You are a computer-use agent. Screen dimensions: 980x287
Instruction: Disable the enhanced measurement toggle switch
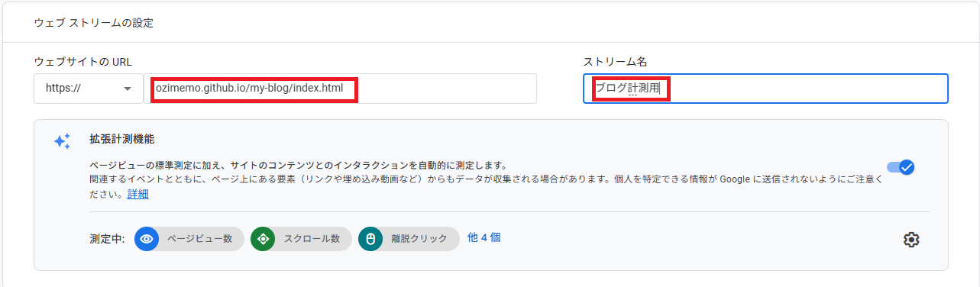[x=901, y=167]
